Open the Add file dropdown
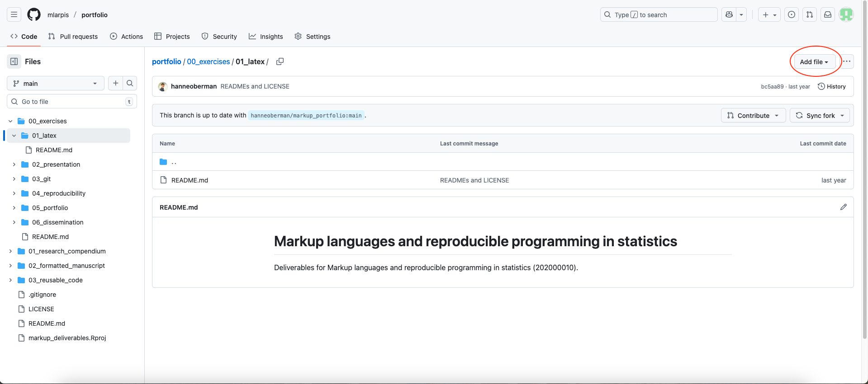The height and width of the screenshot is (384, 868). (x=814, y=62)
